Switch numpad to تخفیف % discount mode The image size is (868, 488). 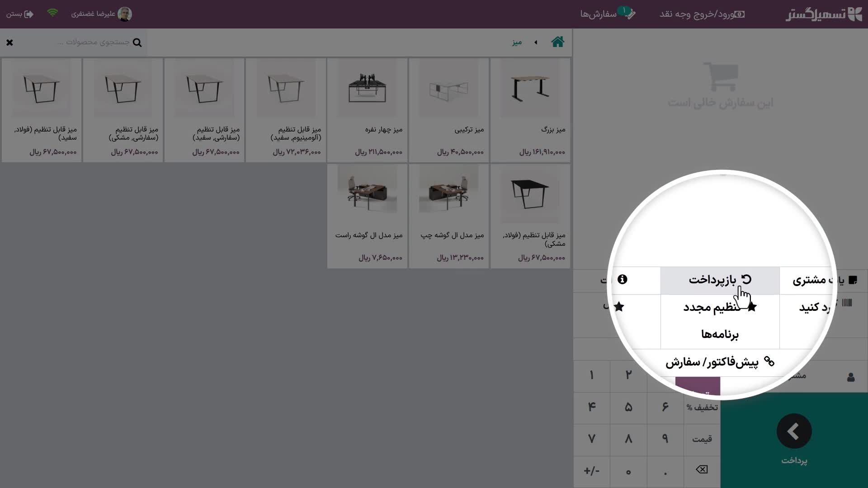click(x=702, y=408)
